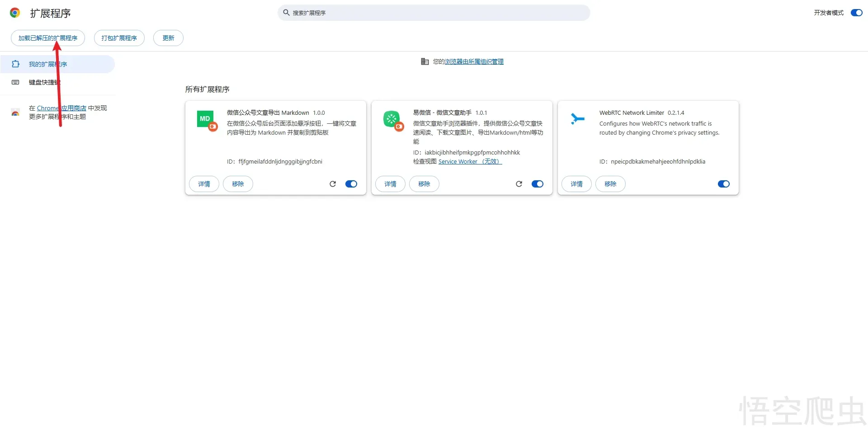Click the WebRTC Network Limiter blue icon
This screenshot has width=868, height=427.
[577, 119]
